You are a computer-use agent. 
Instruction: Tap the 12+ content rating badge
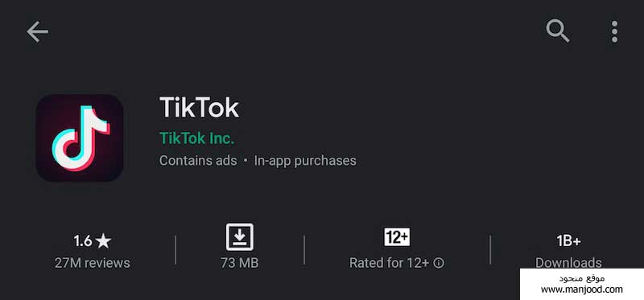pos(397,236)
